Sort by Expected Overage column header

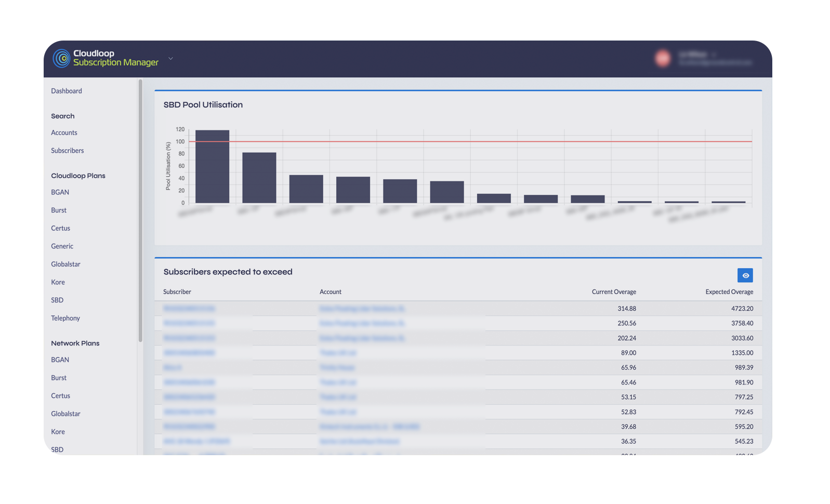pyautogui.click(x=729, y=292)
